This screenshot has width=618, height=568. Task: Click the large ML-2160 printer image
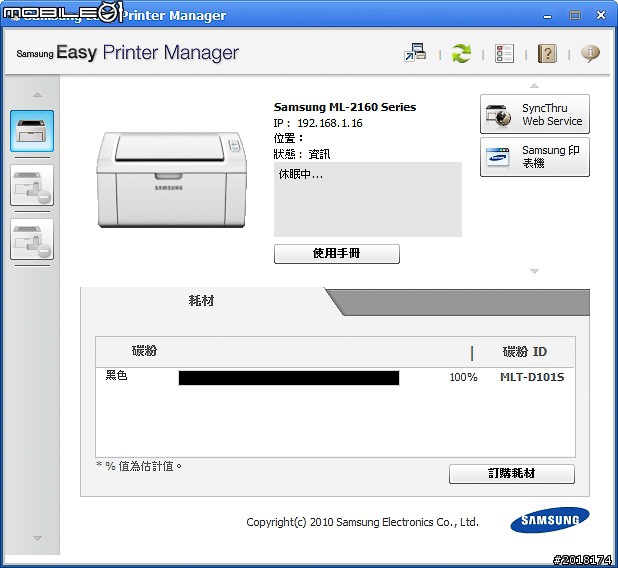coord(172,180)
